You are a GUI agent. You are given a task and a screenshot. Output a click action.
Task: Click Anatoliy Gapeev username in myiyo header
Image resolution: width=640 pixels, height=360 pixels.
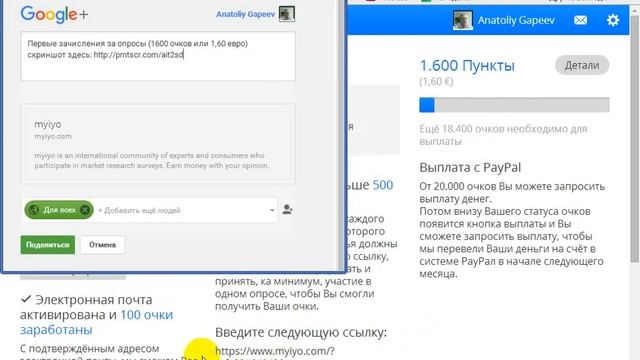tap(516, 20)
